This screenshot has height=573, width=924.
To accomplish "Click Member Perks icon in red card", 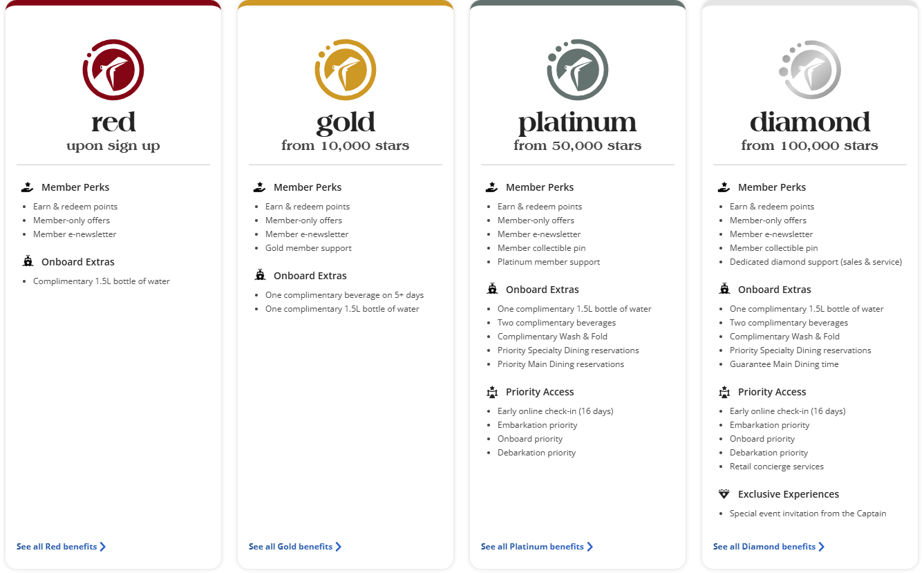I will pos(28,187).
